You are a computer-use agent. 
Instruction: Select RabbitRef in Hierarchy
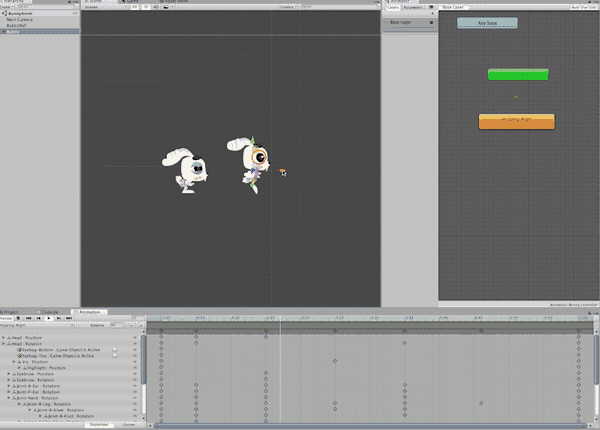point(16,26)
